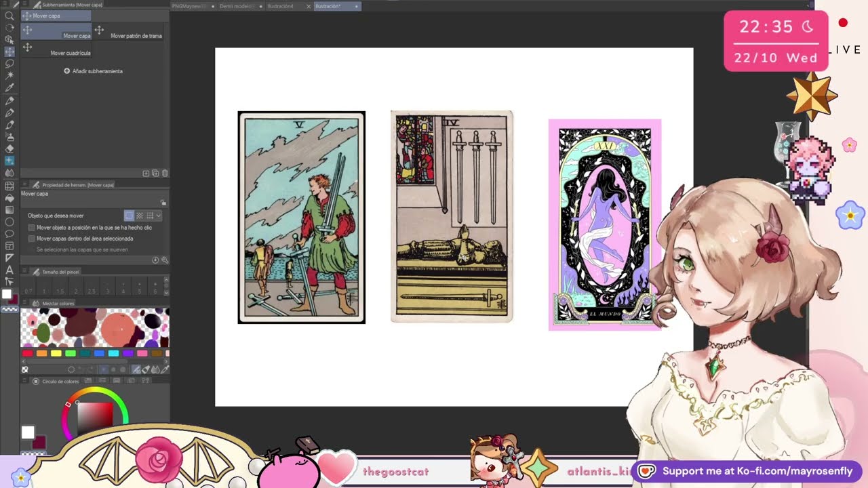868x488 pixels.
Task: Click the blend drops icon in Mezclar colores
Action: (x=155, y=369)
